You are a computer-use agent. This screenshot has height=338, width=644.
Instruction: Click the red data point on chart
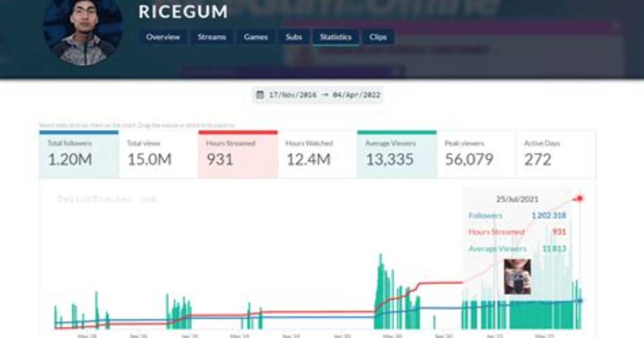click(580, 199)
